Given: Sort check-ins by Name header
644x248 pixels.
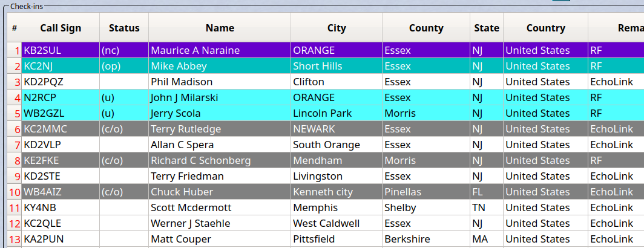Looking at the screenshot, I should (x=220, y=28).
